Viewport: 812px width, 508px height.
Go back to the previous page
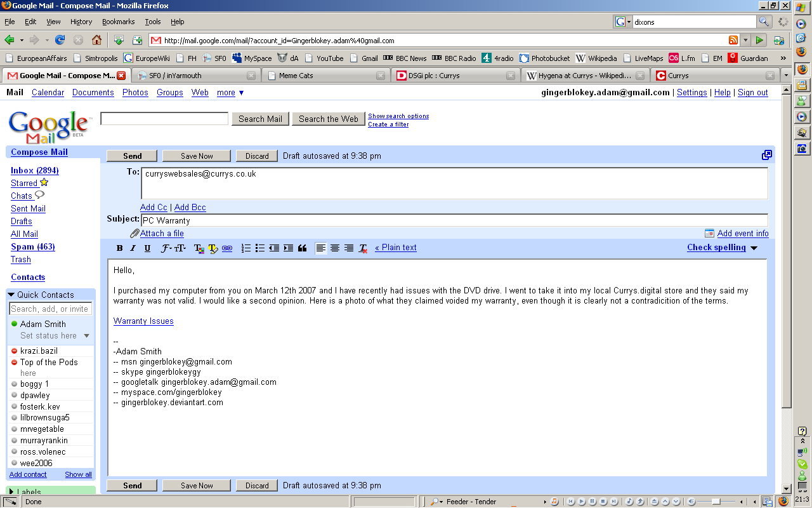[x=10, y=40]
